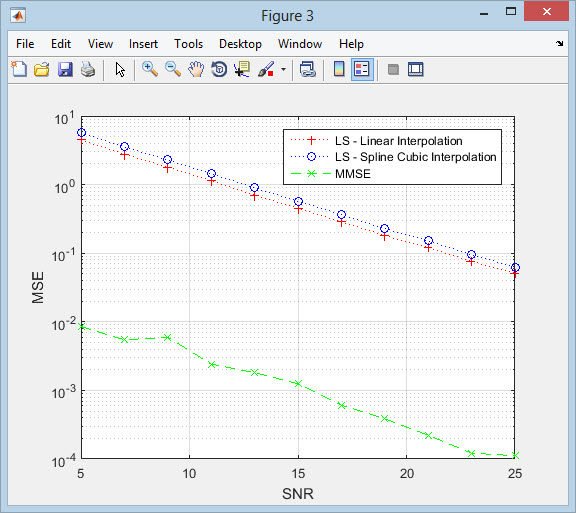Activate the Zoom Out magnifier tool
The height and width of the screenshot is (513, 576).
click(x=173, y=69)
